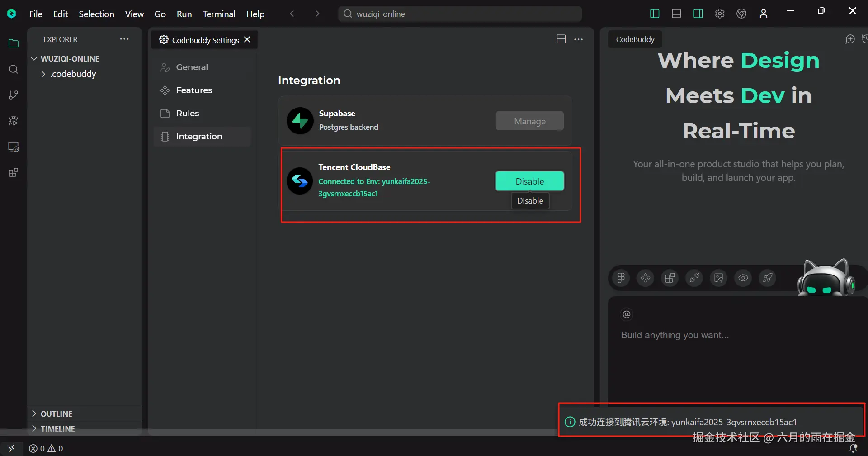
Task: Disable the Tencent CloudBase integration
Action: [x=530, y=181]
